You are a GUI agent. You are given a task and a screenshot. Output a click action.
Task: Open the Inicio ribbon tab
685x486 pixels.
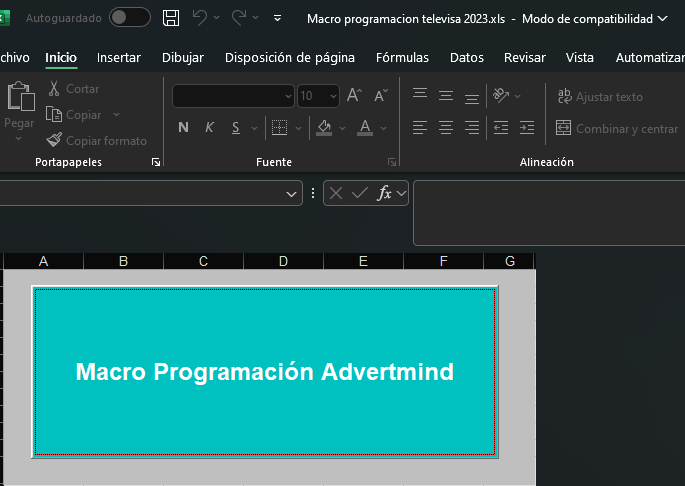tap(61, 58)
